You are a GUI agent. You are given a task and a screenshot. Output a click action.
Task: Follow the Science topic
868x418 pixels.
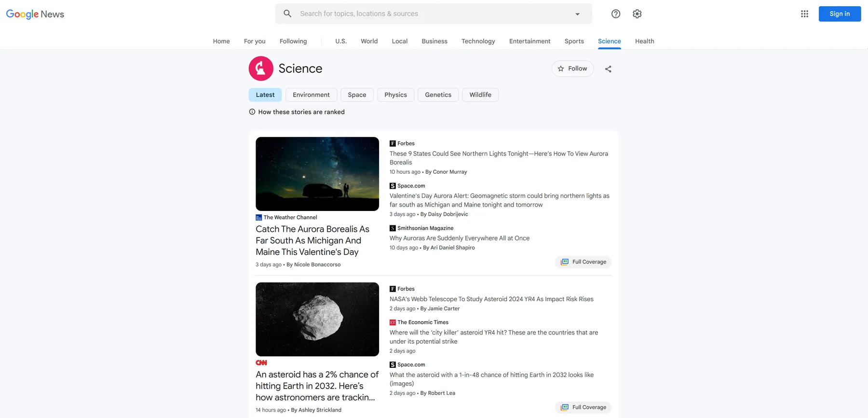[572, 69]
